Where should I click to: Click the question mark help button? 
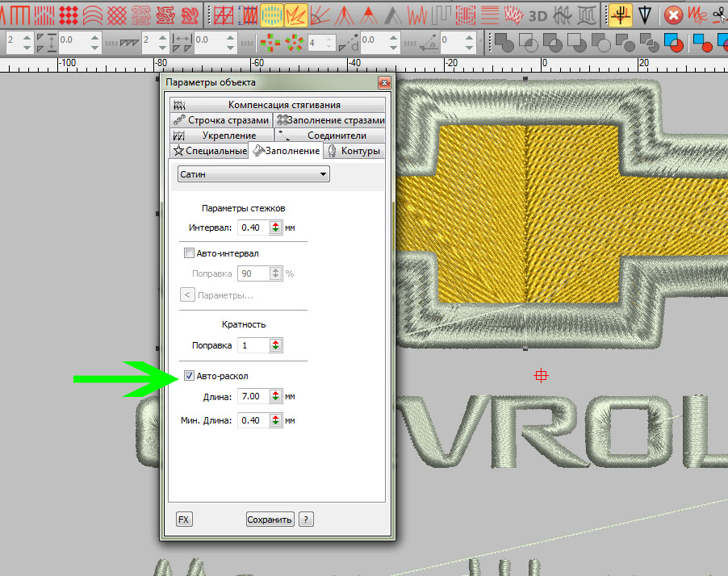click(x=306, y=520)
